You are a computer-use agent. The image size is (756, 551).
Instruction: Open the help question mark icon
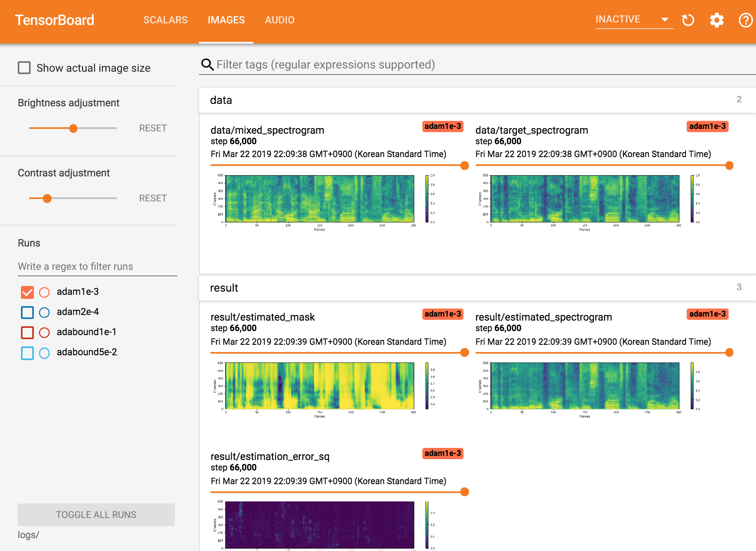click(745, 20)
